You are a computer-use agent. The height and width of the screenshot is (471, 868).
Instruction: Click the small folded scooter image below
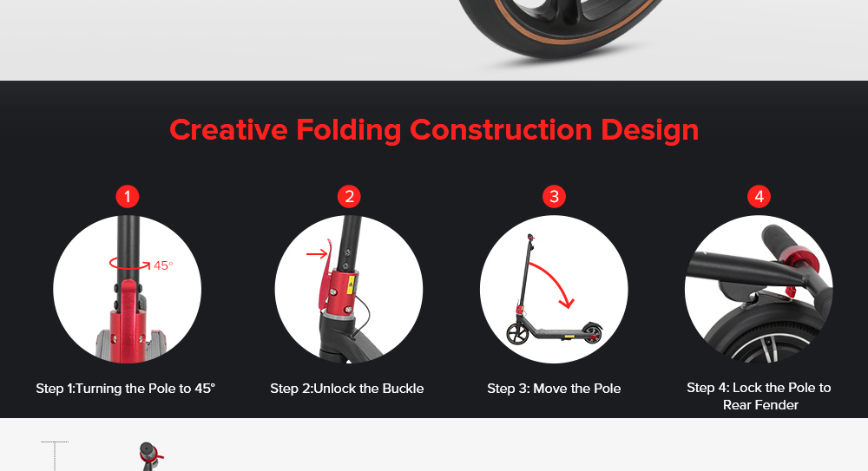point(150,456)
